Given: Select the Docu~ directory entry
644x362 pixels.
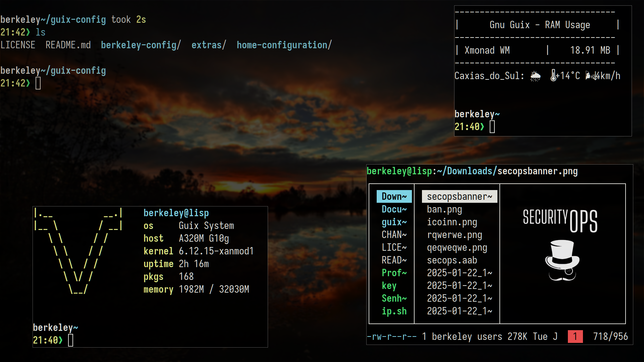Looking at the screenshot, I should 394,209.
